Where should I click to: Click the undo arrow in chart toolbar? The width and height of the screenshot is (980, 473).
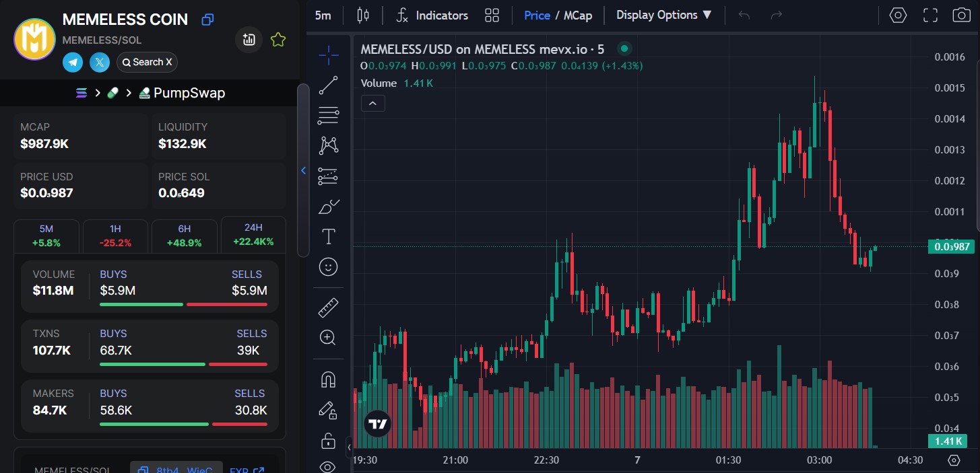pos(744,15)
